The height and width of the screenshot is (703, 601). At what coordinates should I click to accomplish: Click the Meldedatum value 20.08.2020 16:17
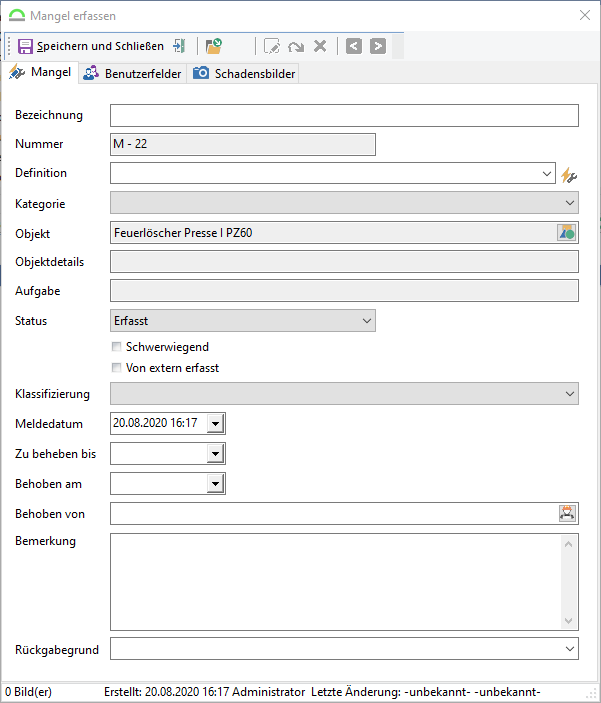[155, 423]
